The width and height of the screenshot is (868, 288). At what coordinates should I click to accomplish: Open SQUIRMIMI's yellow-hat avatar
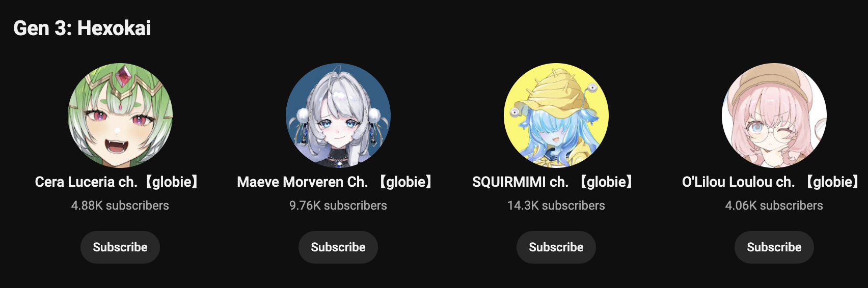[x=556, y=116]
